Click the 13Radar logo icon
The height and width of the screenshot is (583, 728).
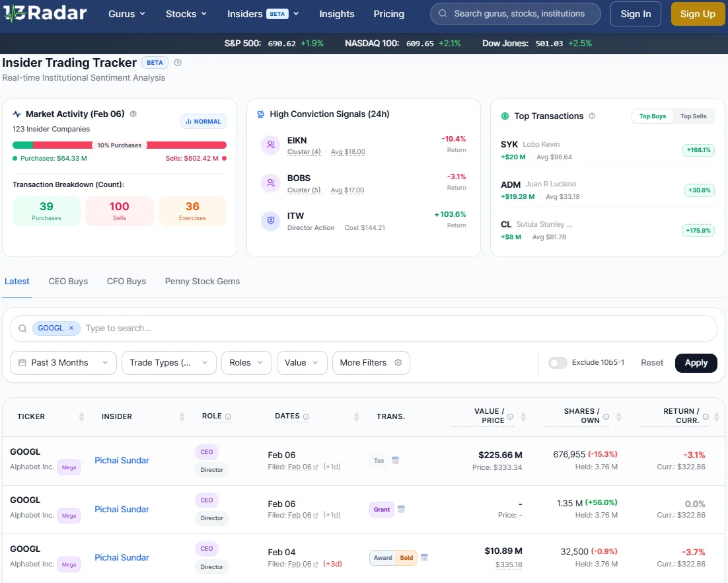(15, 14)
